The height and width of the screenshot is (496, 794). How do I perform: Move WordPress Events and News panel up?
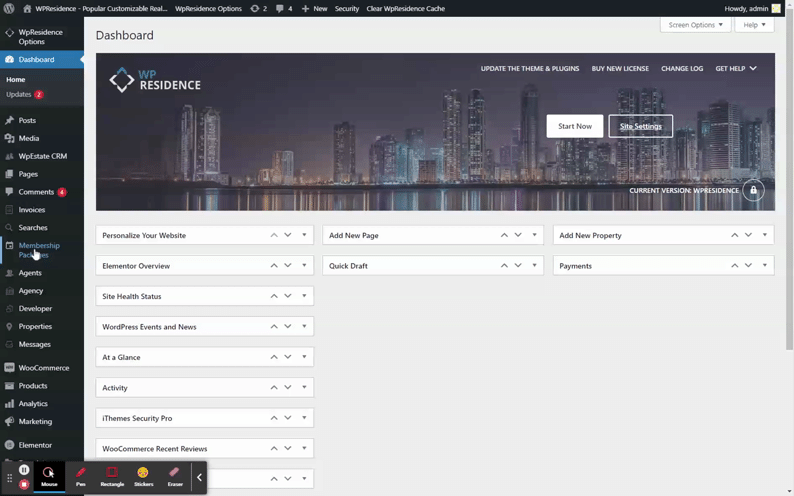coord(274,326)
